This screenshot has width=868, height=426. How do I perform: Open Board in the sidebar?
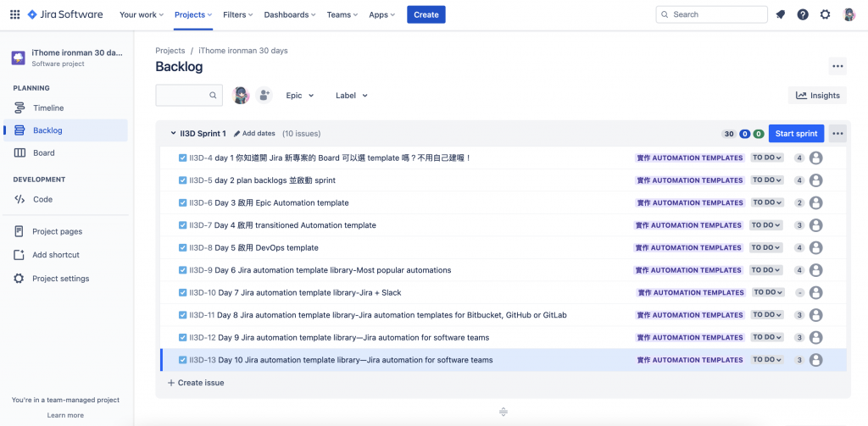tap(65, 152)
